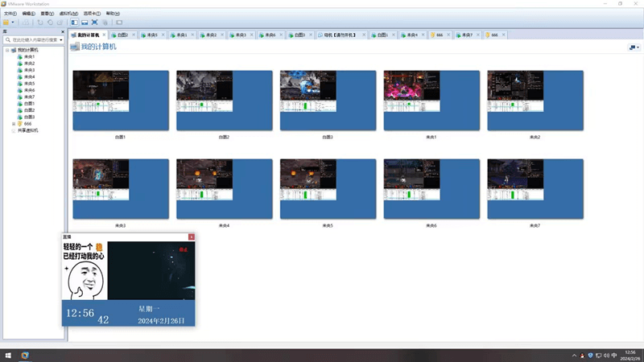Open the 白图2 VM thumbnail
Screen dimensions: 644x362
click(225, 100)
